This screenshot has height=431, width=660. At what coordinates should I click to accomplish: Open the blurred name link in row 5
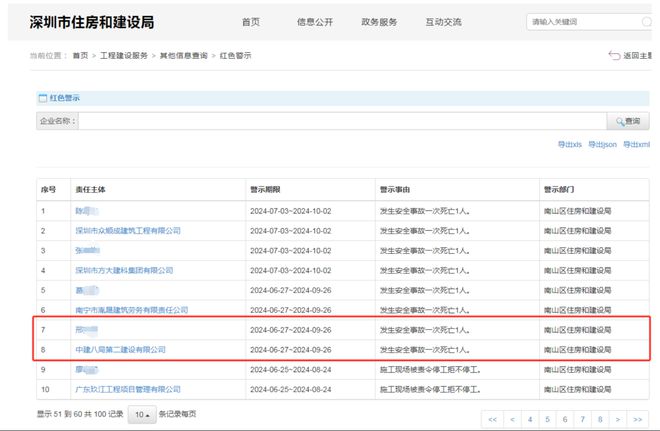87,290
